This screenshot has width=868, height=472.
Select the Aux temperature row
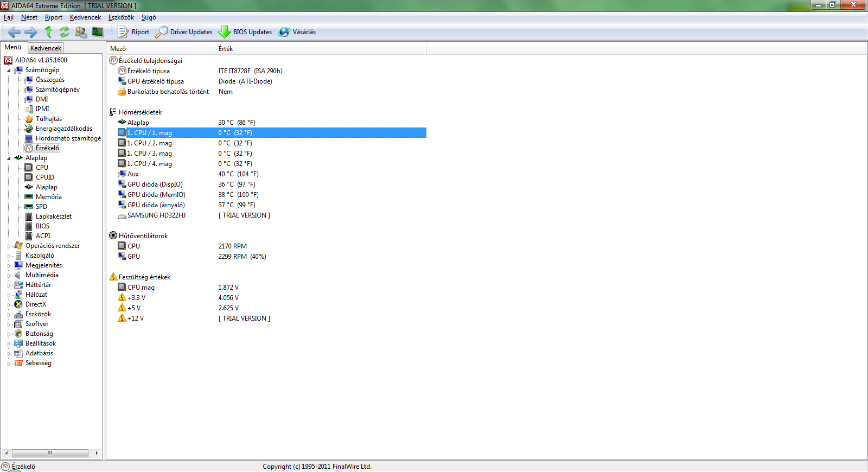(271, 174)
